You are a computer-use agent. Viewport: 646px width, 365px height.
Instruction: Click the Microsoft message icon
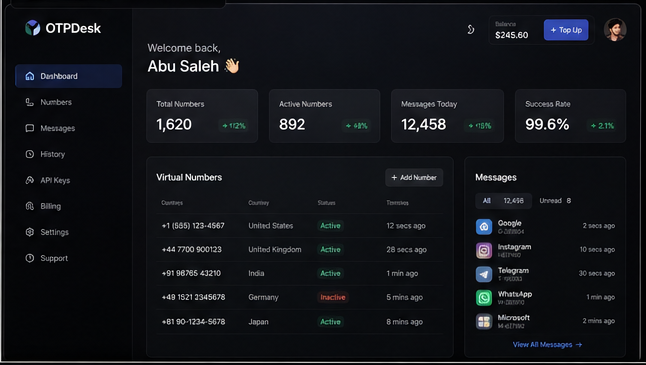click(484, 321)
